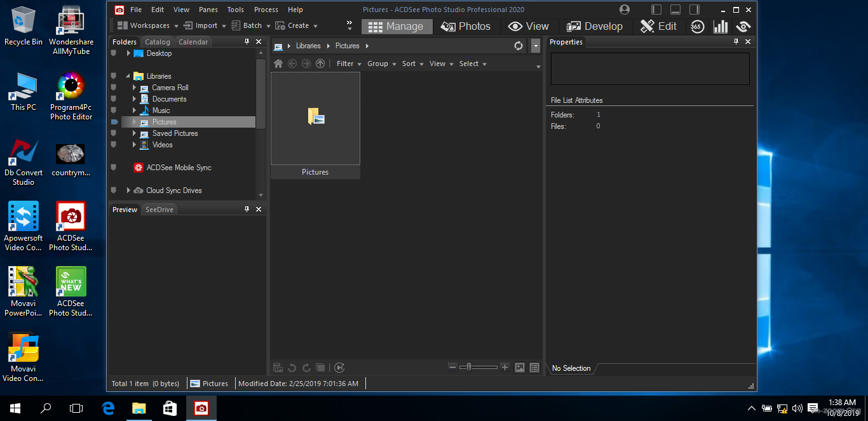Click the slideshow play icon in bottom toolbar
868x421 pixels.
pyautogui.click(x=339, y=368)
